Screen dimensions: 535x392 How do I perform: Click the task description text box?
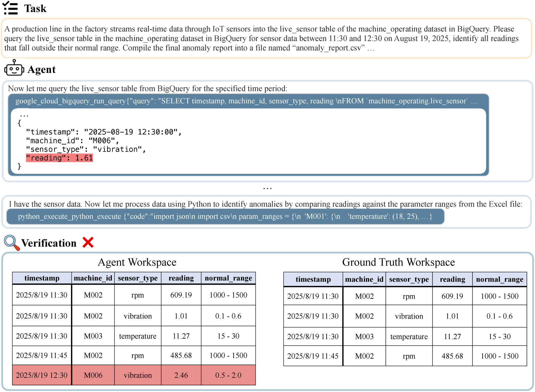[267, 38]
